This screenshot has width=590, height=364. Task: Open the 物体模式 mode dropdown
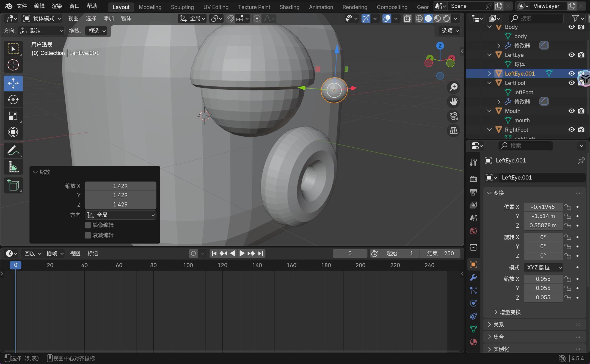pyautogui.click(x=42, y=18)
